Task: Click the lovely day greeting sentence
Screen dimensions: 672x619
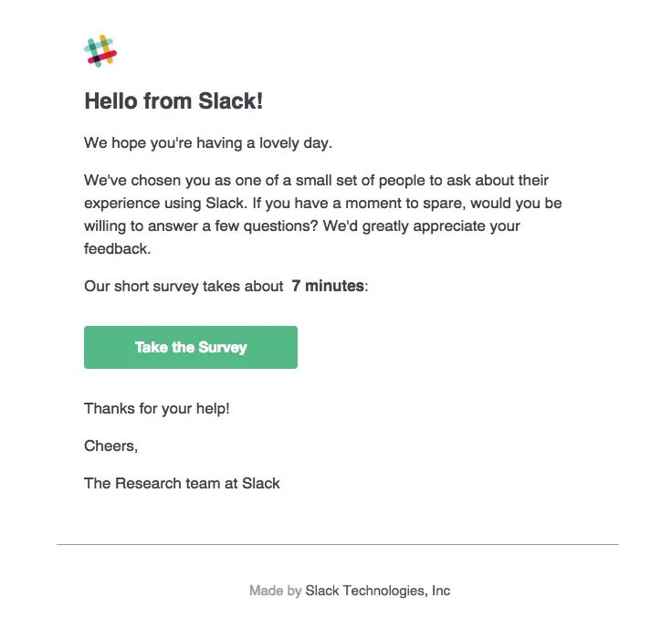Action: pyautogui.click(x=208, y=142)
